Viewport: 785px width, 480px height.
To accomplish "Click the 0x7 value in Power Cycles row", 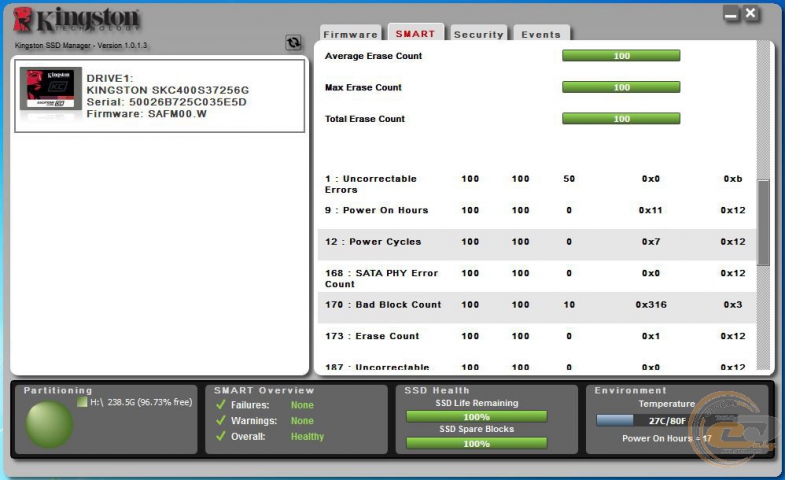I will point(651,242).
